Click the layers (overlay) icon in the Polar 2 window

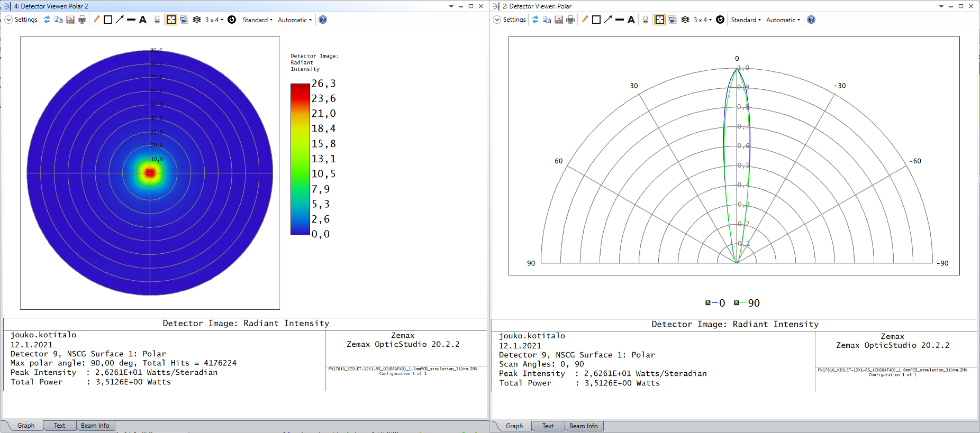pos(197,20)
